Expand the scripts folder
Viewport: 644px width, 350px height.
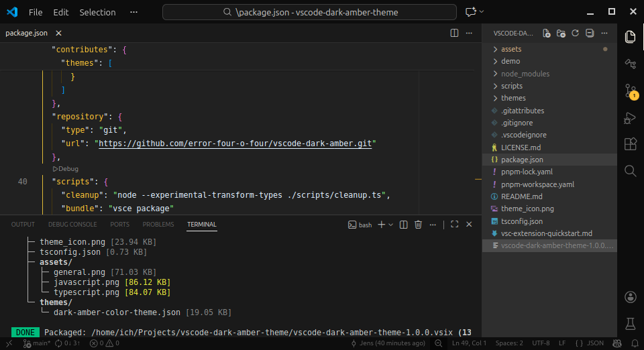coord(549,86)
